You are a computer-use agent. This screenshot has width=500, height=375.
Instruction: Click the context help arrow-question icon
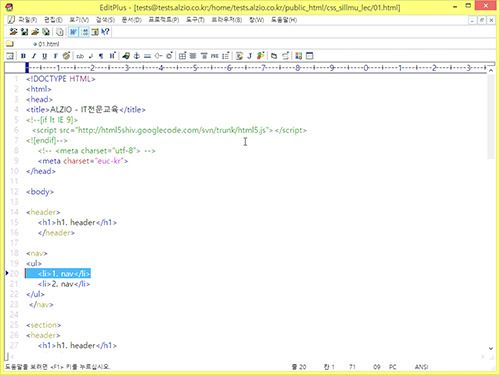click(x=105, y=32)
